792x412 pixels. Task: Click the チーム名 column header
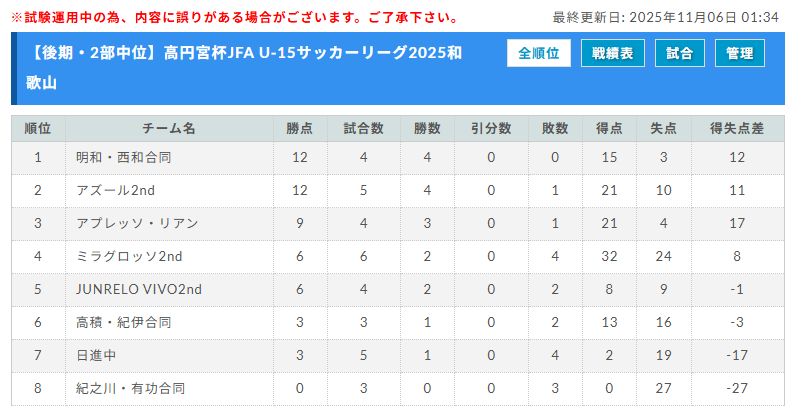(x=169, y=129)
